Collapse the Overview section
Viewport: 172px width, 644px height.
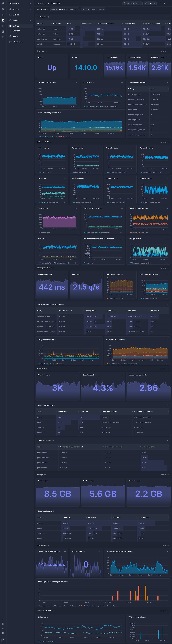pos(42,51)
